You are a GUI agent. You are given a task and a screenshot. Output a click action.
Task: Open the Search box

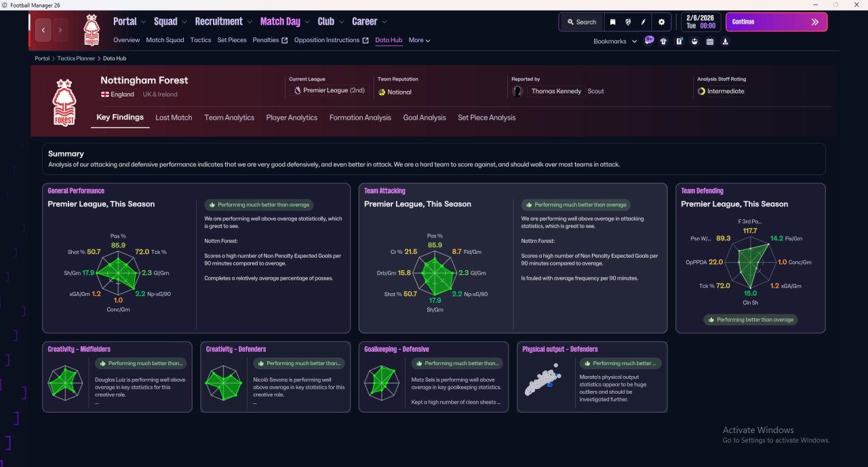tap(581, 22)
